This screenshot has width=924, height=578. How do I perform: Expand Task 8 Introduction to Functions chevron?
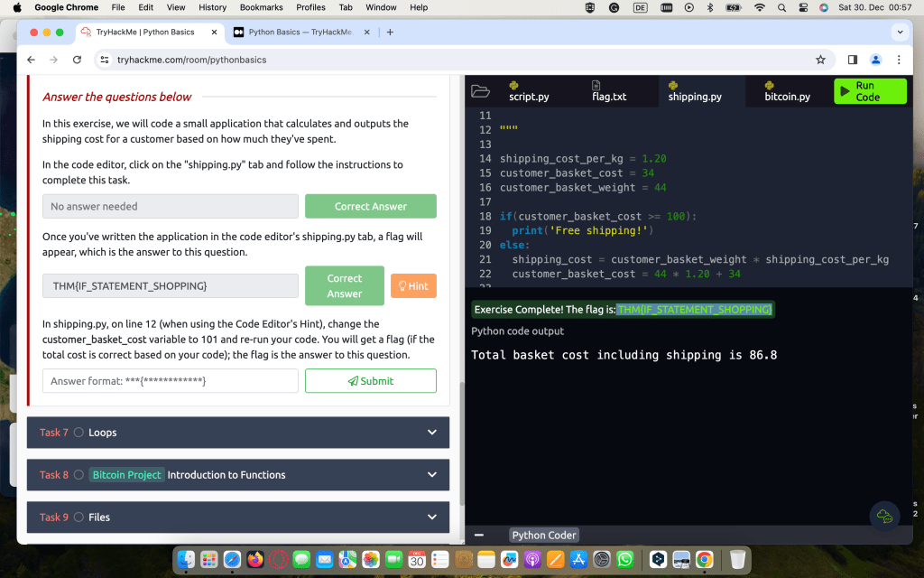[x=432, y=475]
